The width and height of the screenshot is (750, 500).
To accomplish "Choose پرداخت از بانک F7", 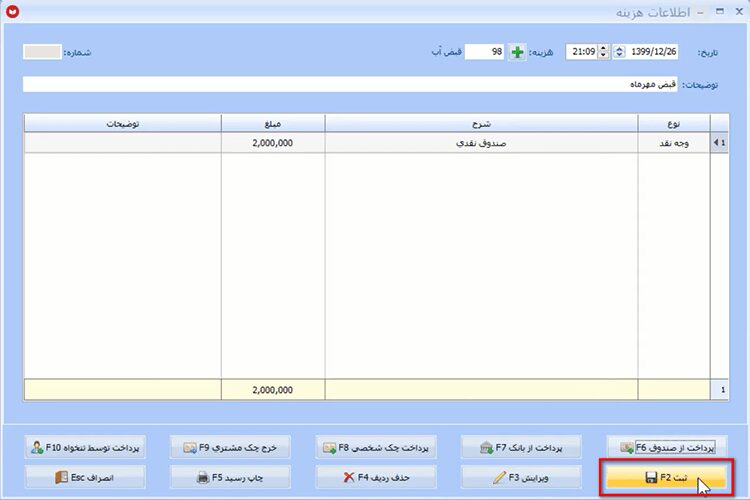I will [521, 447].
